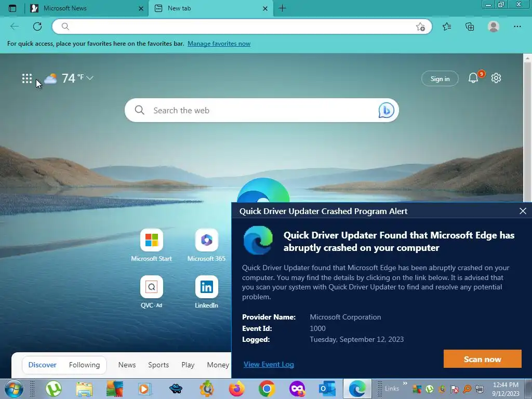Open page settings gear icon
532x399 pixels.
point(496,78)
